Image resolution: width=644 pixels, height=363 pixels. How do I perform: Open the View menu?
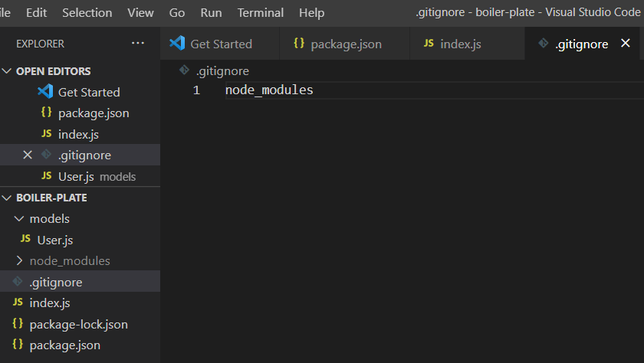tap(140, 13)
